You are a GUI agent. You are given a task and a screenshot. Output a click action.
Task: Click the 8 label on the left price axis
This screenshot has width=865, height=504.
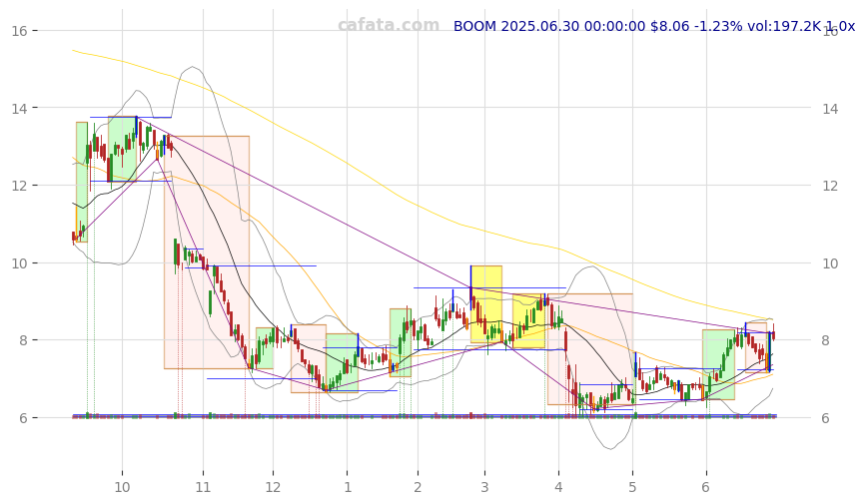23,340
